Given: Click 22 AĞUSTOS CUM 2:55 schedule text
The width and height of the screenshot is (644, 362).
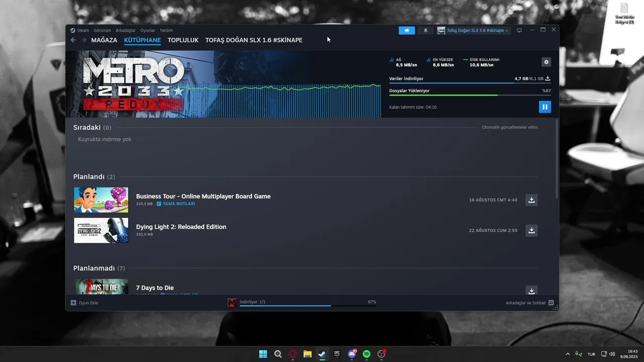Looking at the screenshot, I should 493,230.
